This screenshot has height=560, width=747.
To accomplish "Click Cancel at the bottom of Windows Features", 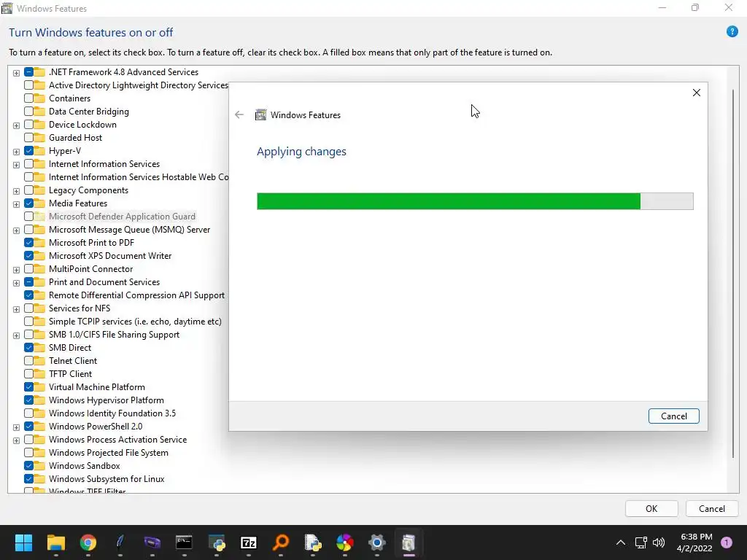I will click(712, 508).
